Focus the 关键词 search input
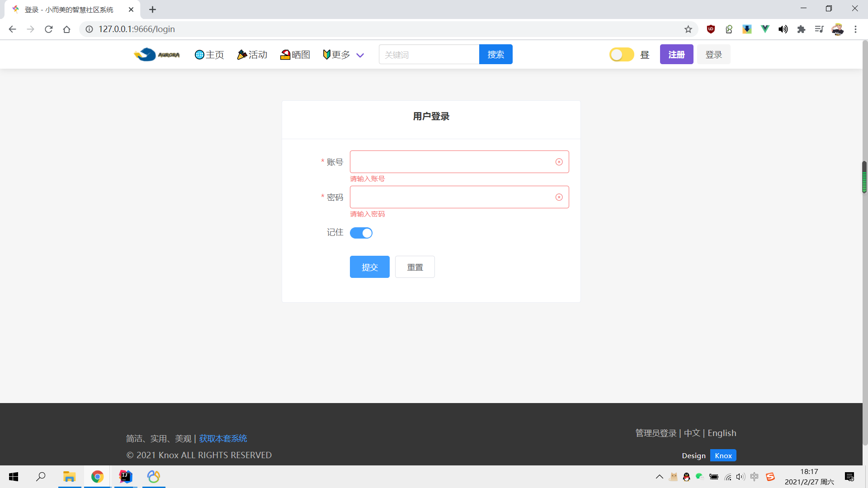 point(429,55)
